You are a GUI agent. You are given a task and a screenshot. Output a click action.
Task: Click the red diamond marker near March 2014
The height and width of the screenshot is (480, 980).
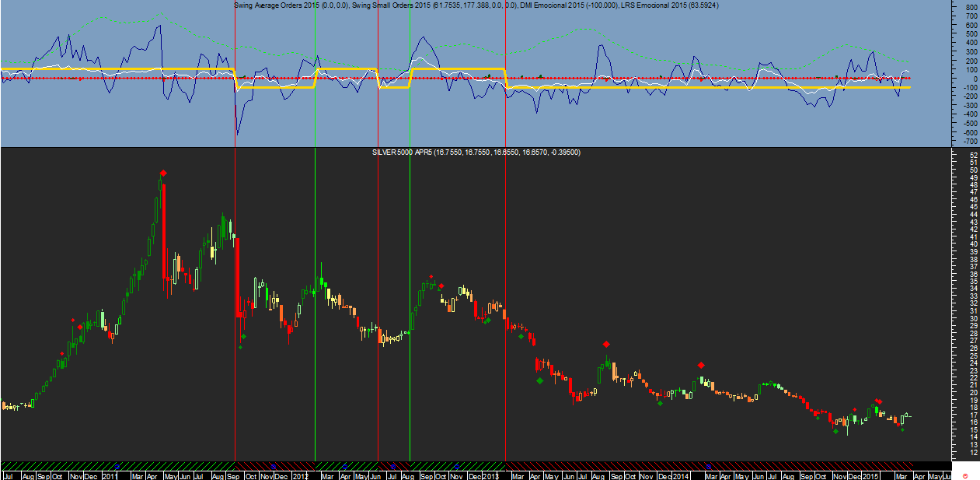701,365
